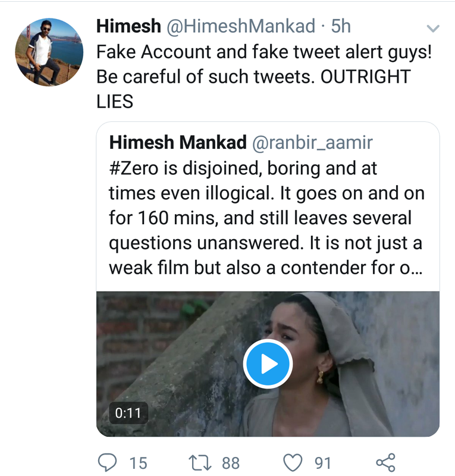This screenshot has width=455, height=476.
Task: Visit the @HimeshMankad handle
Action: tap(241, 26)
